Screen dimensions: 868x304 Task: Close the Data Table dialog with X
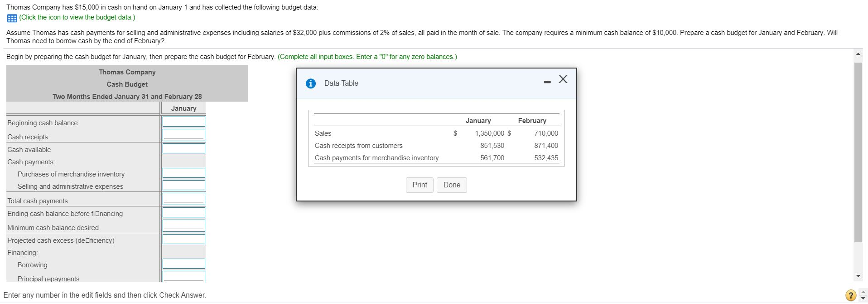(x=563, y=79)
